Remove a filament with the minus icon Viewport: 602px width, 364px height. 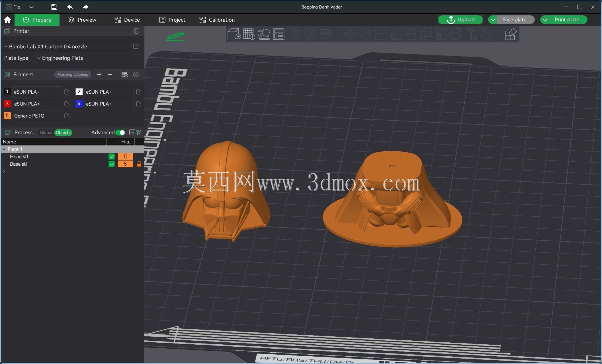pyautogui.click(x=110, y=75)
